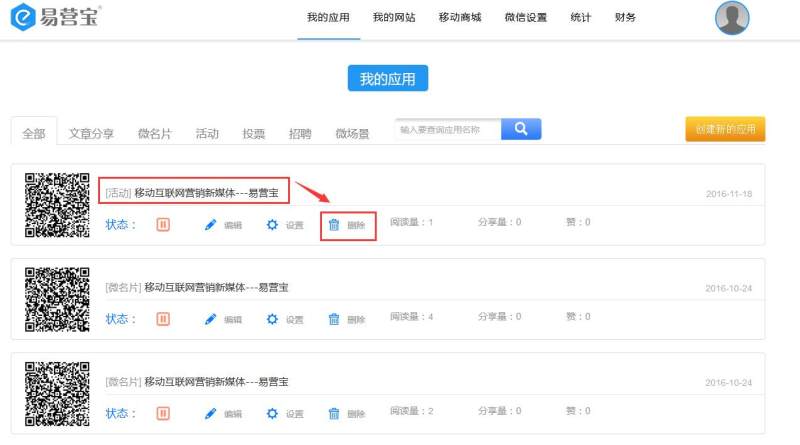Click QR code in 阅读量 2 row

[x=57, y=394]
